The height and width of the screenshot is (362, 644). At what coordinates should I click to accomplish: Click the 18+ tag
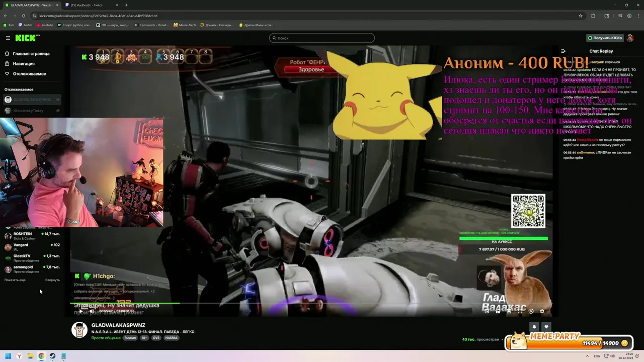tap(144, 338)
